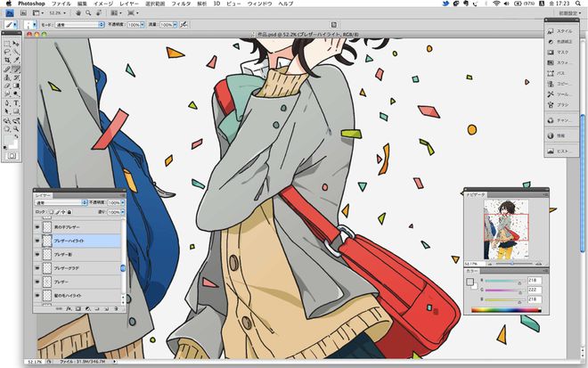Image resolution: width=588 pixels, height=368 pixels.
Task: Open the イメージ menu
Action: click(103, 4)
